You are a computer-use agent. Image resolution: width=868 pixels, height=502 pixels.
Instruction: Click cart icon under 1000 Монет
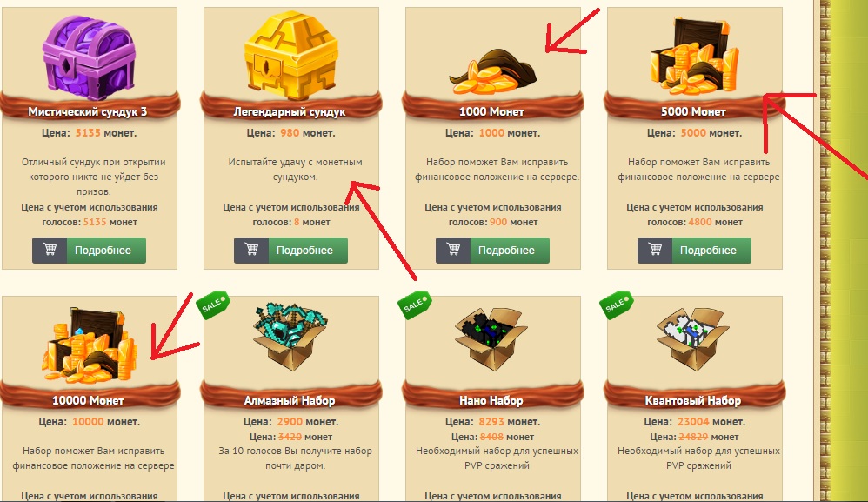pyautogui.click(x=453, y=251)
